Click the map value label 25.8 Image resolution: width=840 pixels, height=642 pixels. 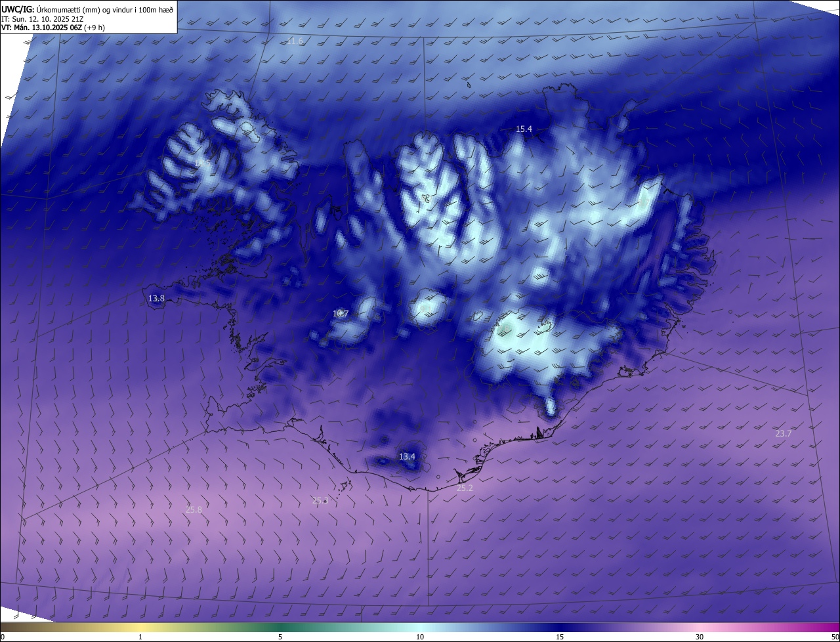pyautogui.click(x=194, y=509)
